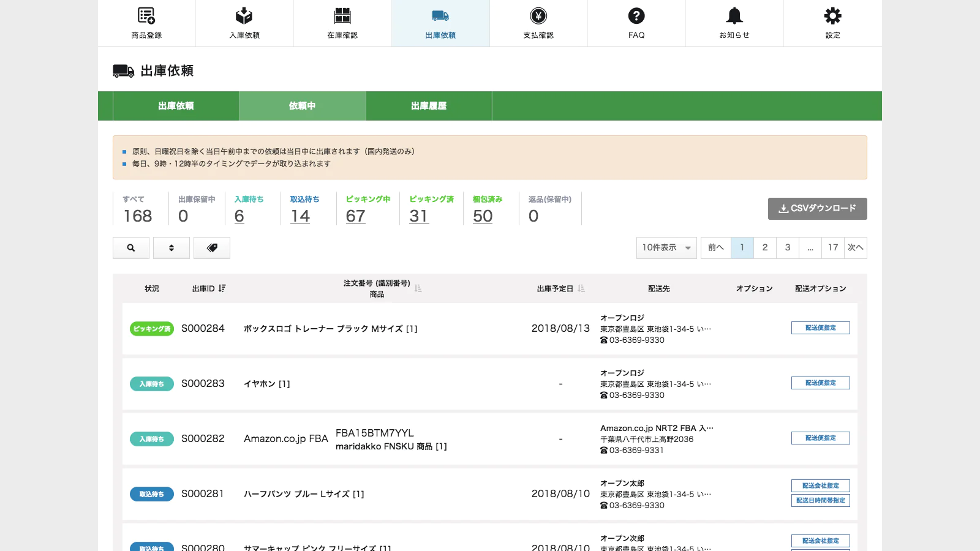980x551 pixels.
Task: Click 配送便指定 button on row S000282
Action: click(x=821, y=438)
